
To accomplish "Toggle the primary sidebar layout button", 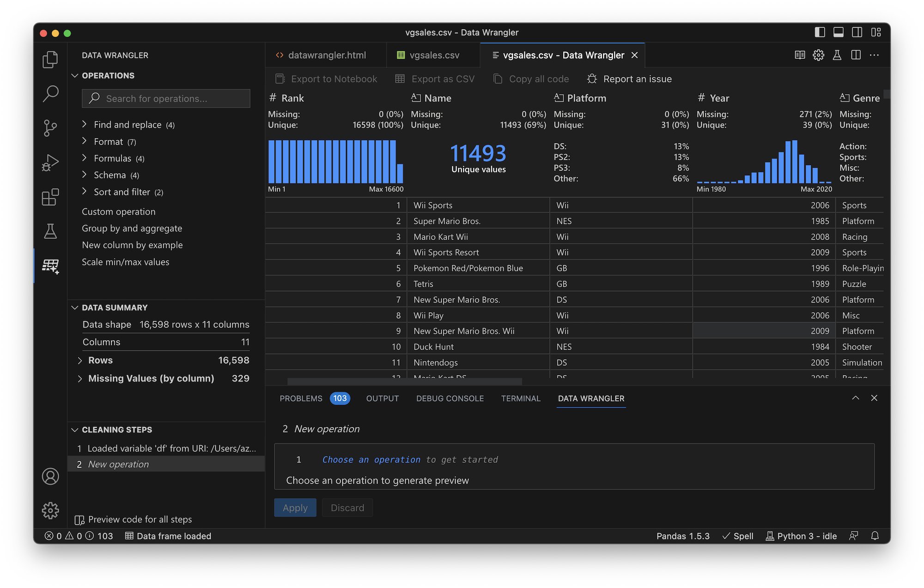I will coord(820,32).
